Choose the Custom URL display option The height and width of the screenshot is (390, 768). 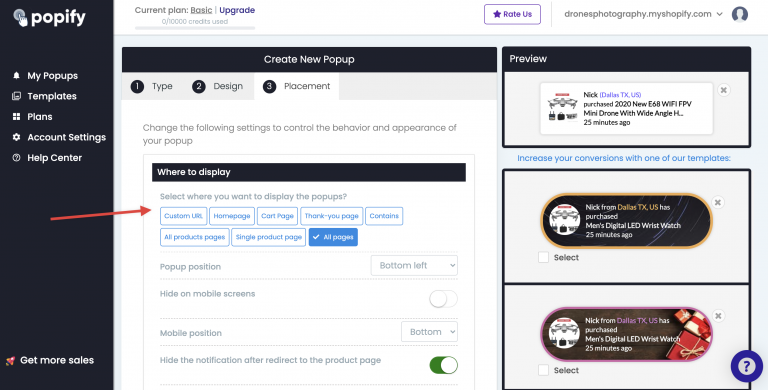click(x=184, y=216)
